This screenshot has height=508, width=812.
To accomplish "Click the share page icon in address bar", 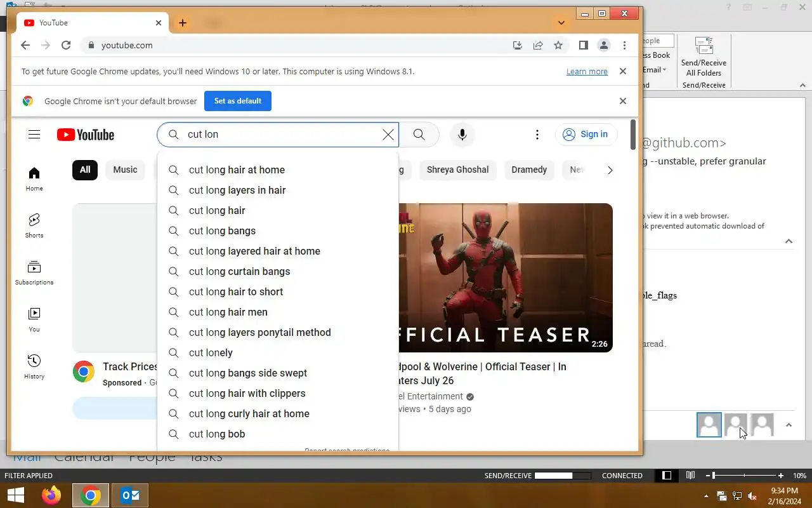I will [538, 45].
